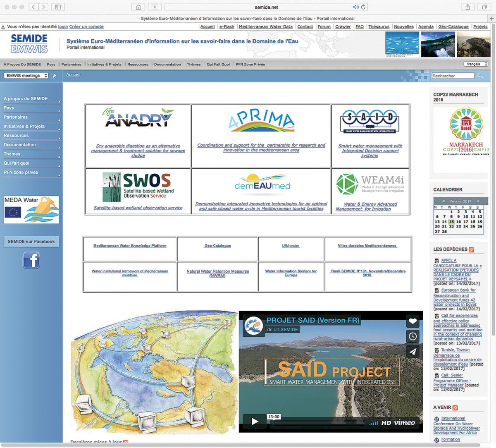Open A Propos Du SEMIDE top menu

(22, 64)
